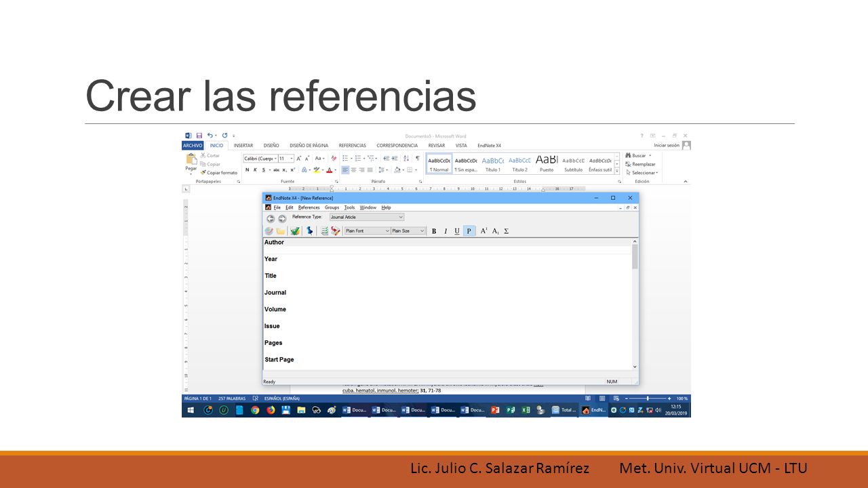868x488 pixels.
Task: Click the Windows Start button
Action: pyautogui.click(x=191, y=410)
